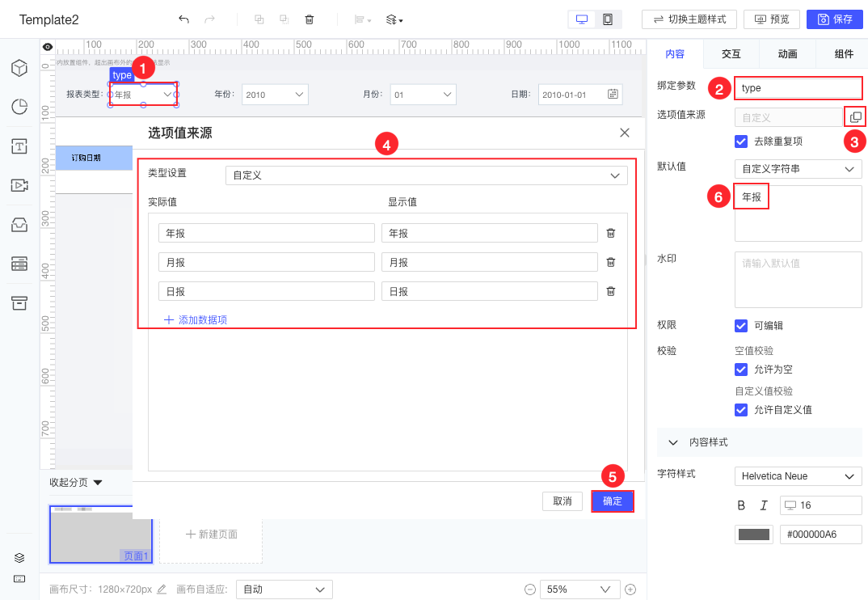Screen dimensions: 868x600
Task: Open the alignment options icon
Action: pos(363,20)
